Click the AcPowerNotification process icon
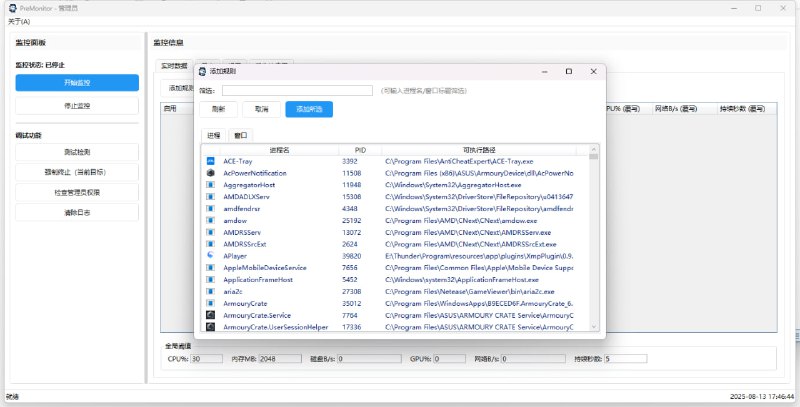Screen dimensions: 800x407 [211, 173]
